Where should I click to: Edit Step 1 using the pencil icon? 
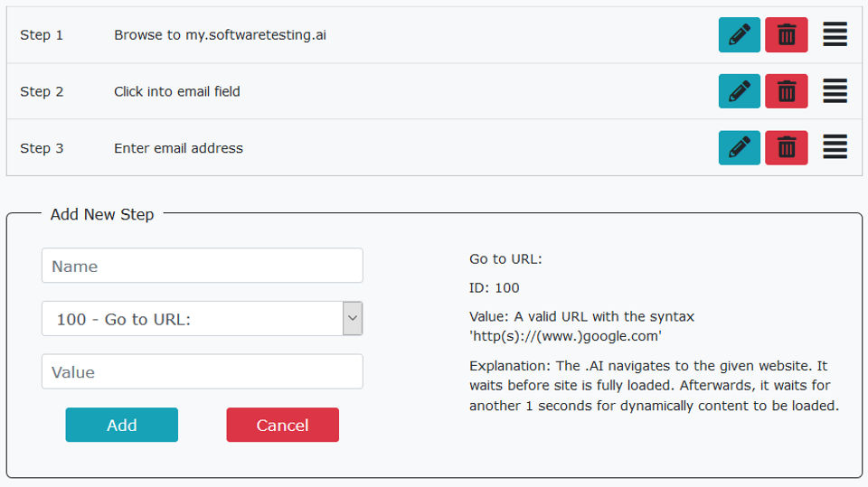739,35
